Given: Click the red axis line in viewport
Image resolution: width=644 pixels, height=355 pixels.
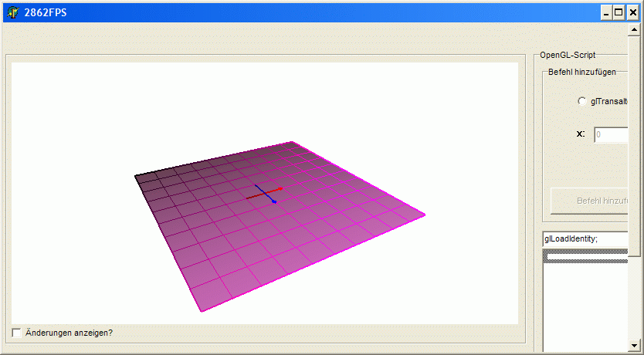Looking at the screenshot, I should 270,191.
